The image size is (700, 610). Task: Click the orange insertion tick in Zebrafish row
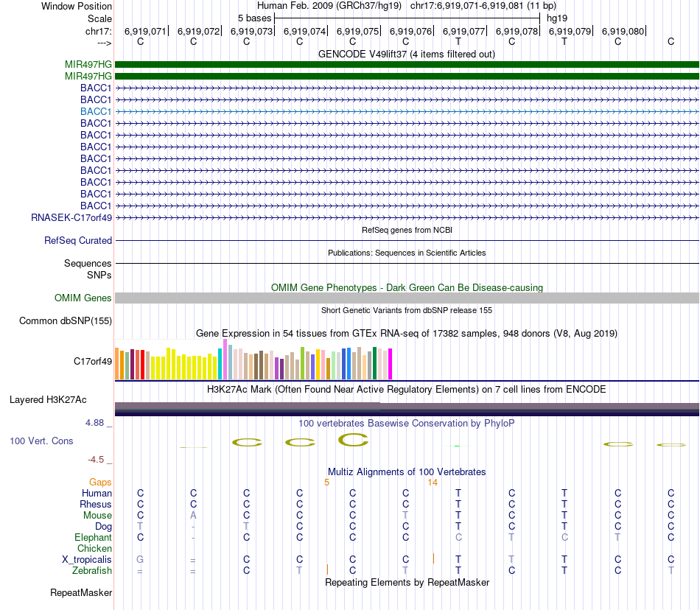point(327,569)
